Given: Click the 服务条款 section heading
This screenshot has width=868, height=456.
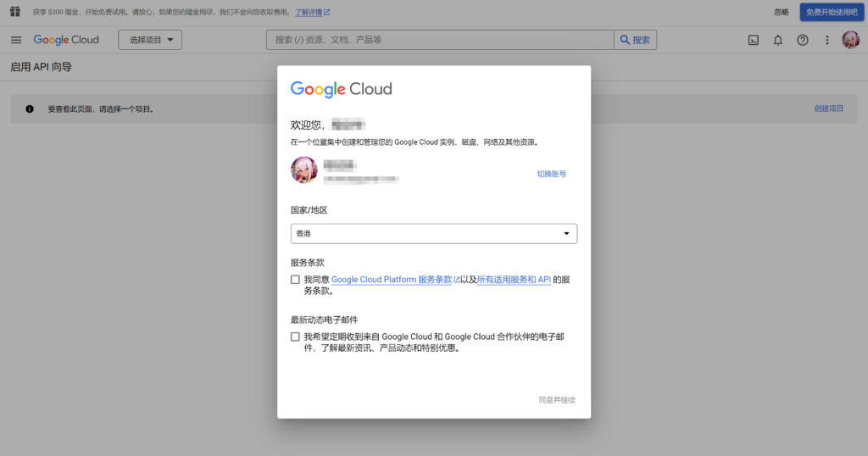Looking at the screenshot, I should (x=307, y=262).
